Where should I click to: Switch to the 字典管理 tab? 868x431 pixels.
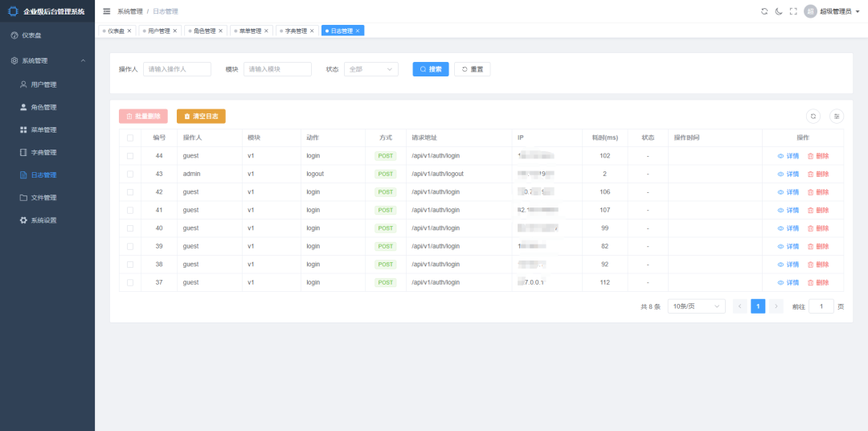(x=296, y=31)
